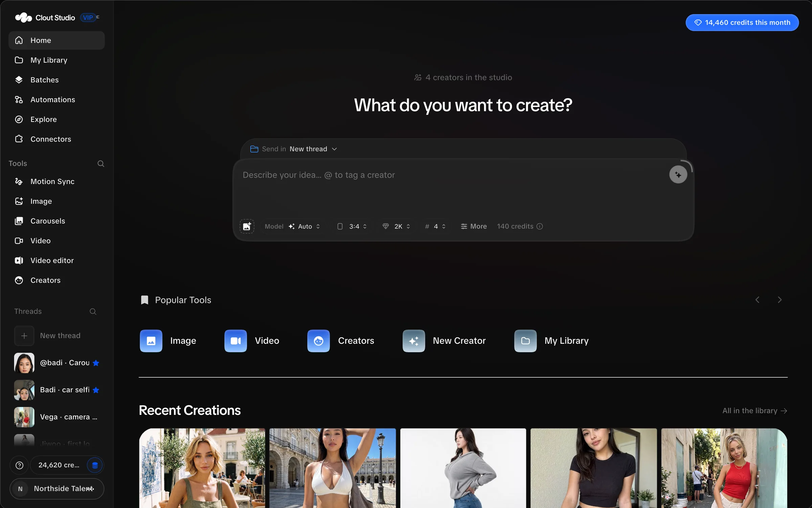This screenshot has height=508, width=812.
Task: Go to previous Popular Tools page
Action: pos(757,300)
